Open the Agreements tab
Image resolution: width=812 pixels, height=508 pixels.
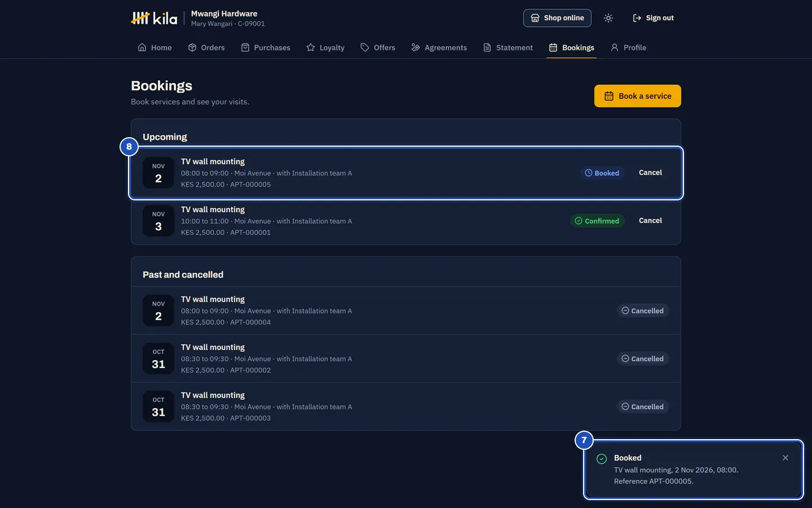pyautogui.click(x=439, y=47)
